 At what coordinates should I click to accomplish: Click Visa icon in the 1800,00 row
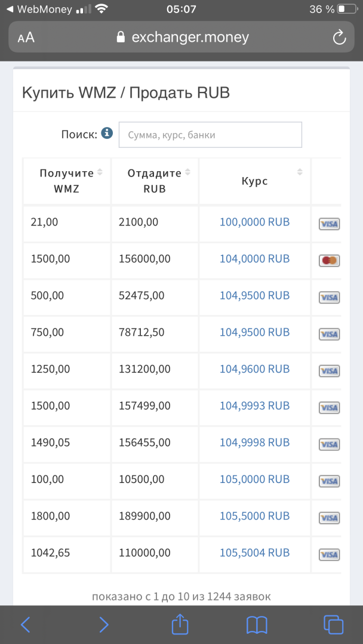(330, 518)
